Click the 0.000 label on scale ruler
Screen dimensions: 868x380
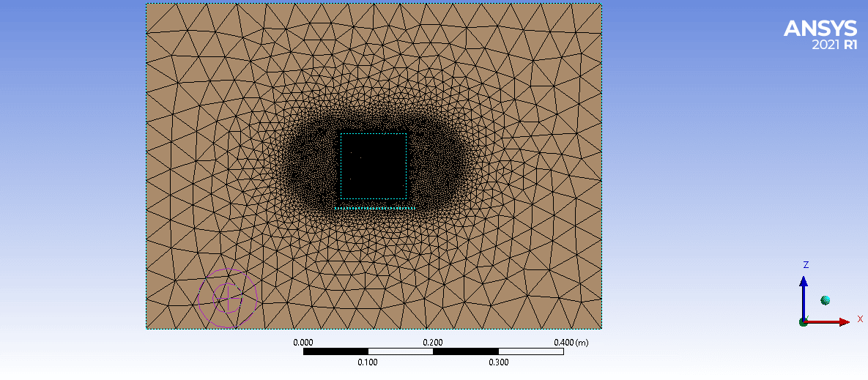pyautogui.click(x=303, y=343)
